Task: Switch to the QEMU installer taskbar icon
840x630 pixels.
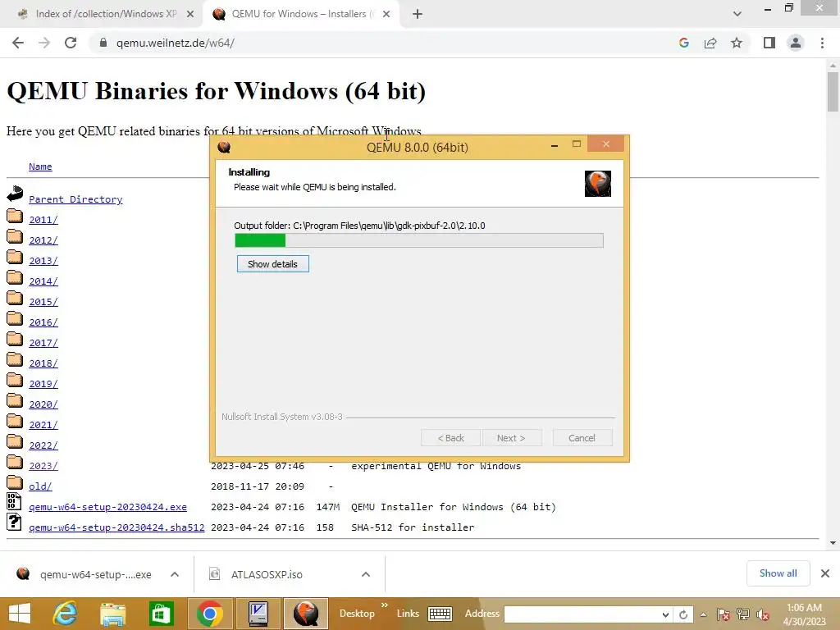Action: 306,614
